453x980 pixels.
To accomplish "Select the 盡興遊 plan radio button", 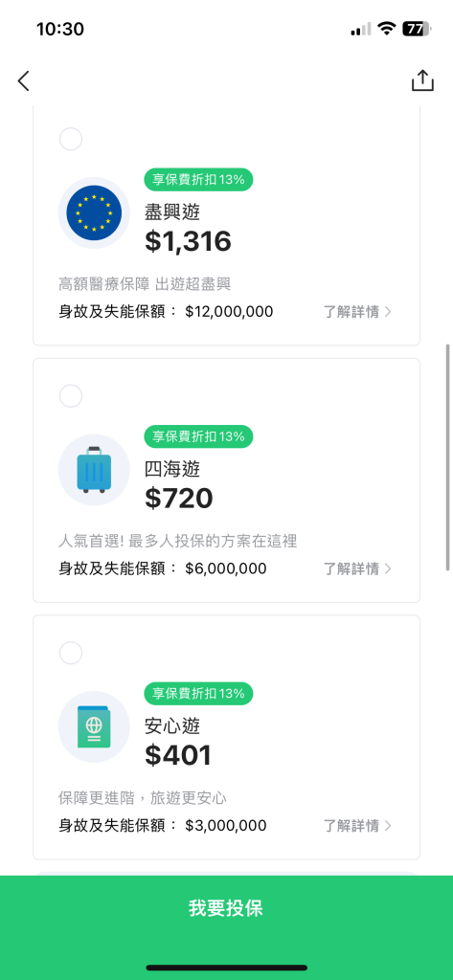I will pos(71,139).
